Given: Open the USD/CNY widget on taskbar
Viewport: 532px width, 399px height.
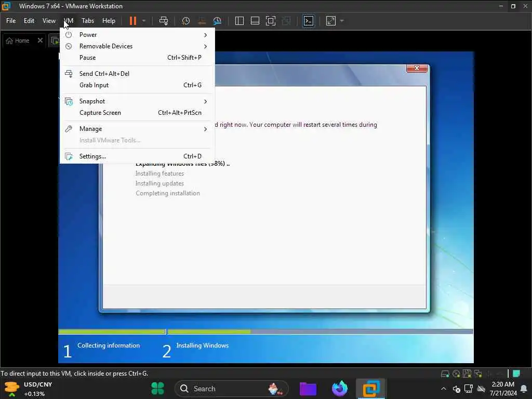Looking at the screenshot, I should tap(29, 389).
